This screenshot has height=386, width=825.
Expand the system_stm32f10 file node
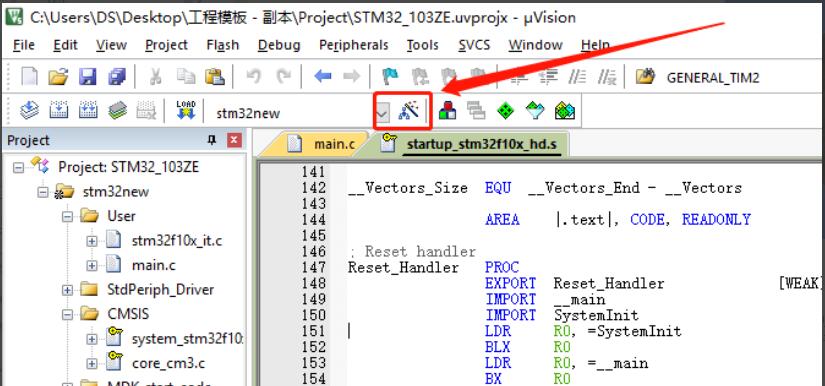pyautogui.click(x=92, y=339)
